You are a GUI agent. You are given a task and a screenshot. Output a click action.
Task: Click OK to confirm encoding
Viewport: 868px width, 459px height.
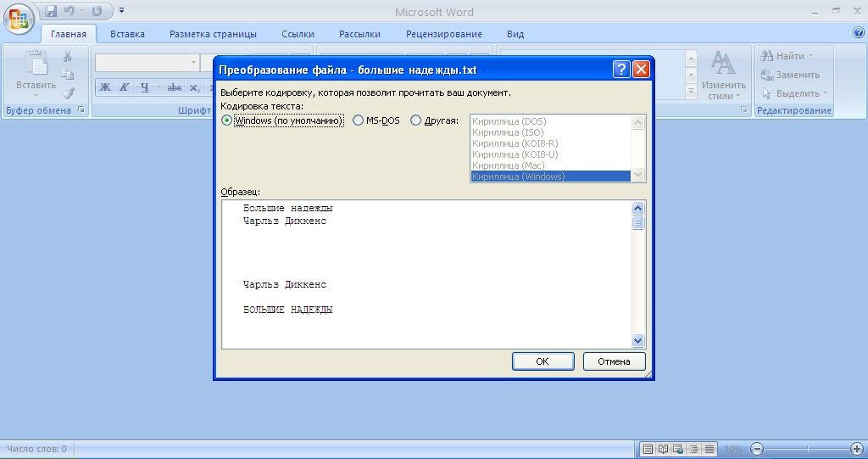click(542, 361)
